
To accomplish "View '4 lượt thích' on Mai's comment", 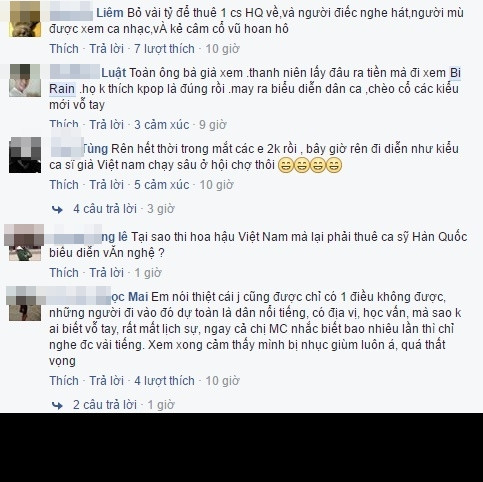I will [164, 381].
